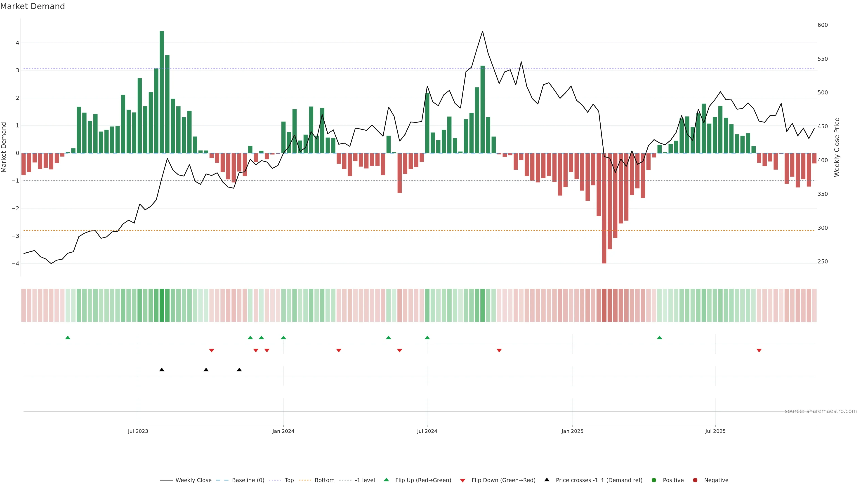The height and width of the screenshot is (488, 868).
Task: Click the flip-up marker at Jul 2024
Action: coord(427,338)
